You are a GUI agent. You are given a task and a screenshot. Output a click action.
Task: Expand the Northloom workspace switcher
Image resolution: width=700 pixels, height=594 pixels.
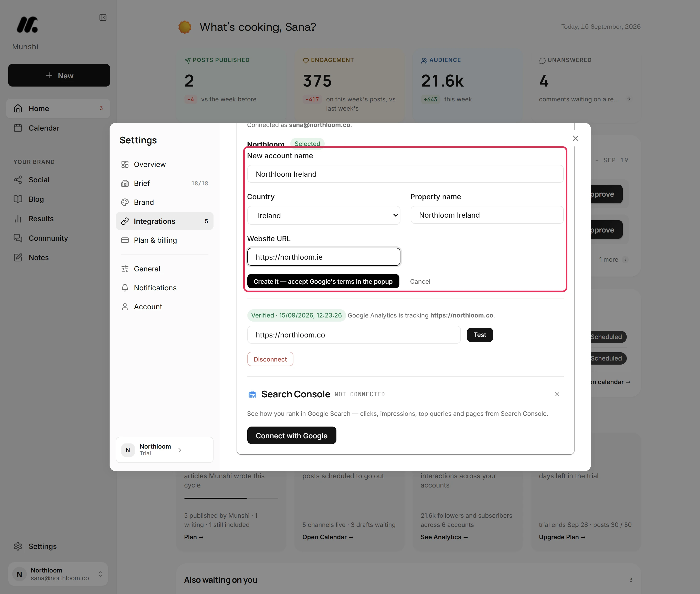pos(58,574)
